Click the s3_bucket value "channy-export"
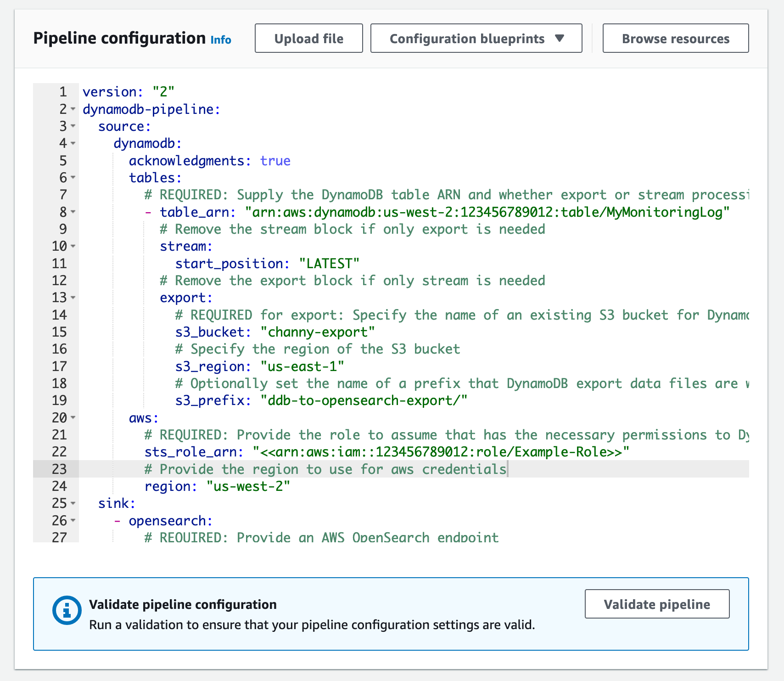Viewport: 784px width, 681px height. click(318, 332)
